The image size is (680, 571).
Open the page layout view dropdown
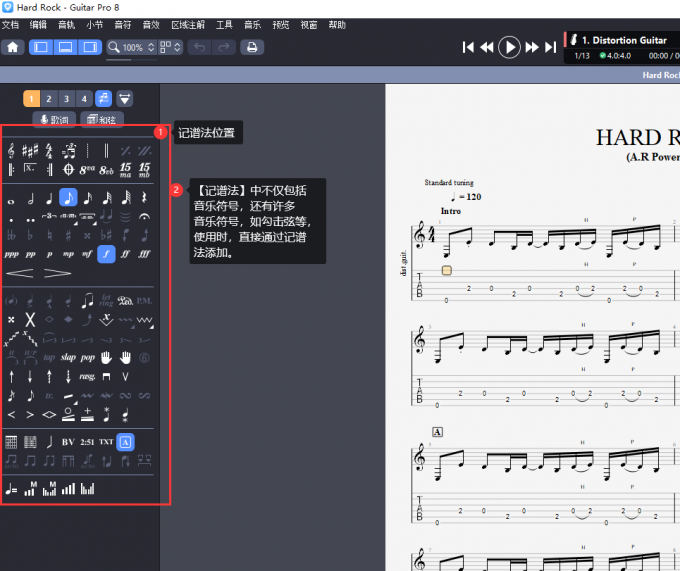point(169,47)
